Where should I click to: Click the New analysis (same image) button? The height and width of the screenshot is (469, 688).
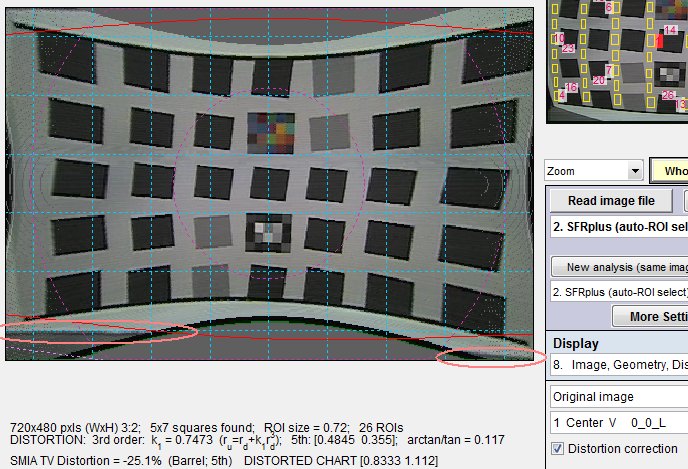point(620,267)
